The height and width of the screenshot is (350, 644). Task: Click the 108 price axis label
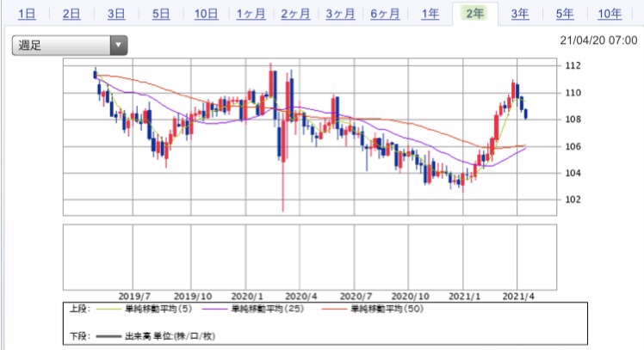click(x=573, y=120)
